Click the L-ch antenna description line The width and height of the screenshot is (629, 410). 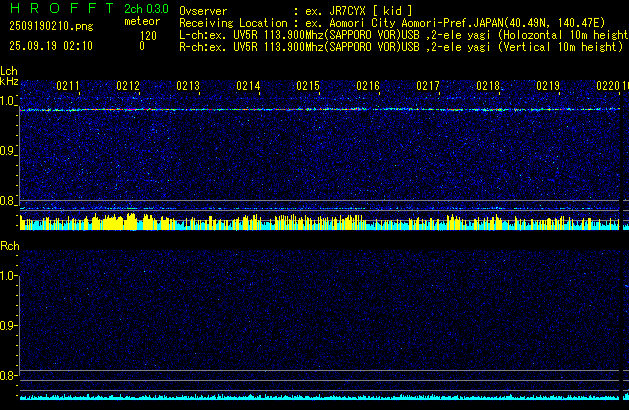(400, 34)
